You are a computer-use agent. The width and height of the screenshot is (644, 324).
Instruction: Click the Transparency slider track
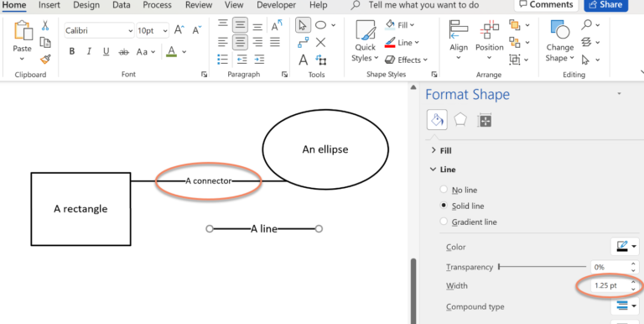point(543,267)
